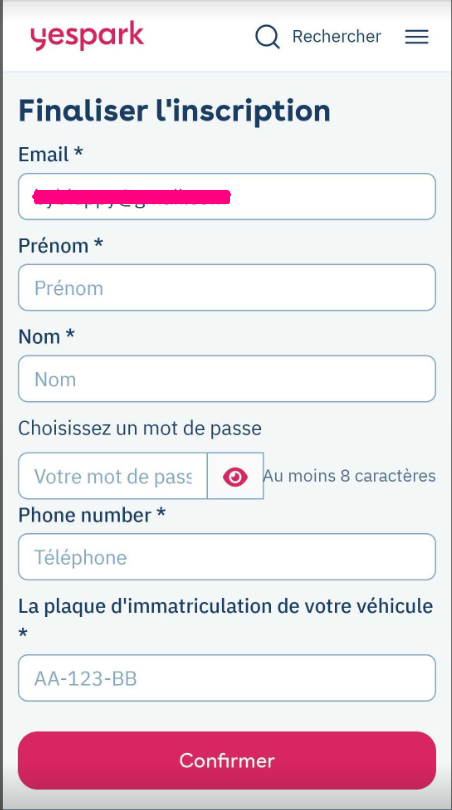Click the AA-123-BB license plate field
Image resolution: width=452 pixels, height=810 pixels.
227,678
